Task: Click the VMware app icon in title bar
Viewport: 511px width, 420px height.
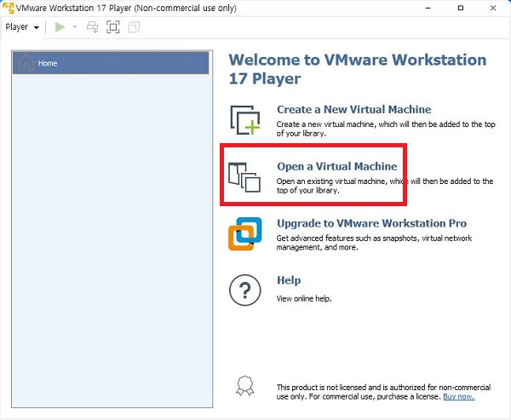Action: (9, 8)
